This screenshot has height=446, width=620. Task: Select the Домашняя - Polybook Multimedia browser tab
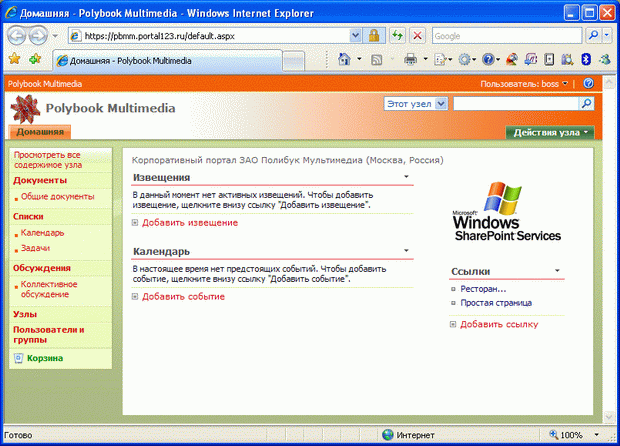(167, 61)
